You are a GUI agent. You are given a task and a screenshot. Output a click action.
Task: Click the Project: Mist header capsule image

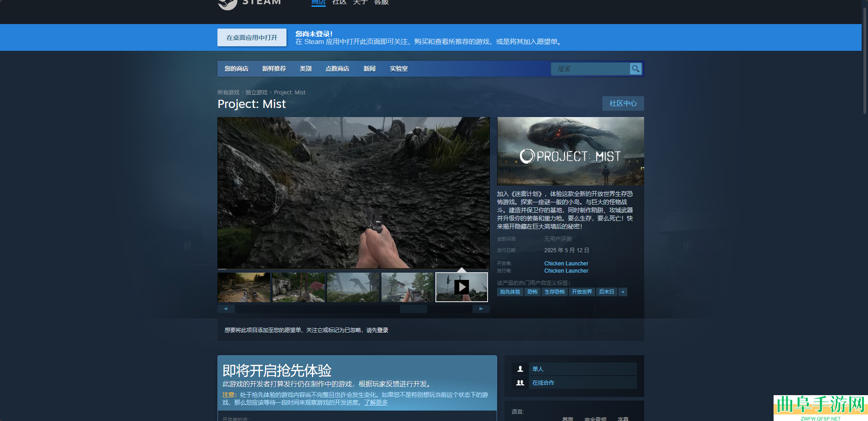[x=571, y=151]
